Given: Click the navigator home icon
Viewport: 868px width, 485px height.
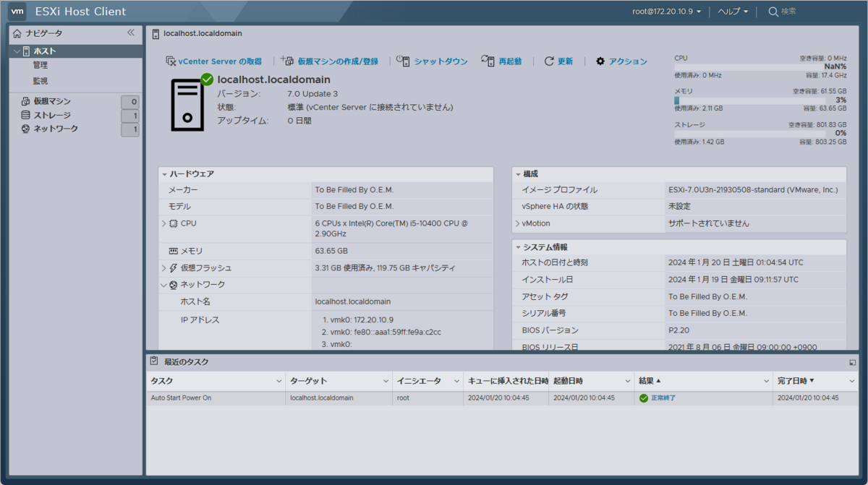Looking at the screenshot, I should [x=17, y=33].
